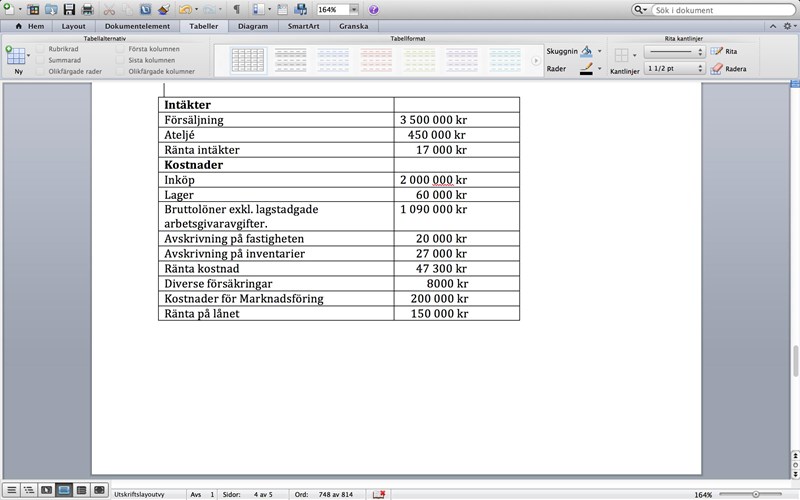Select the Radera eraser tool
Viewport: 800px width, 500px height.
pyautogui.click(x=729, y=69)
